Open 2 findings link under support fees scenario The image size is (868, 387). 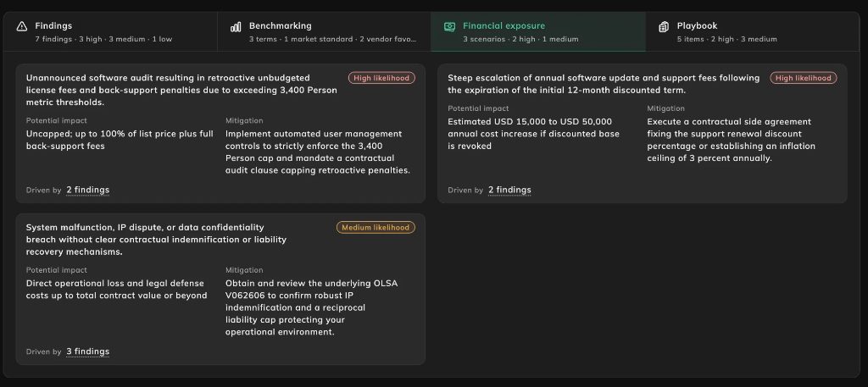pos(509,191)
